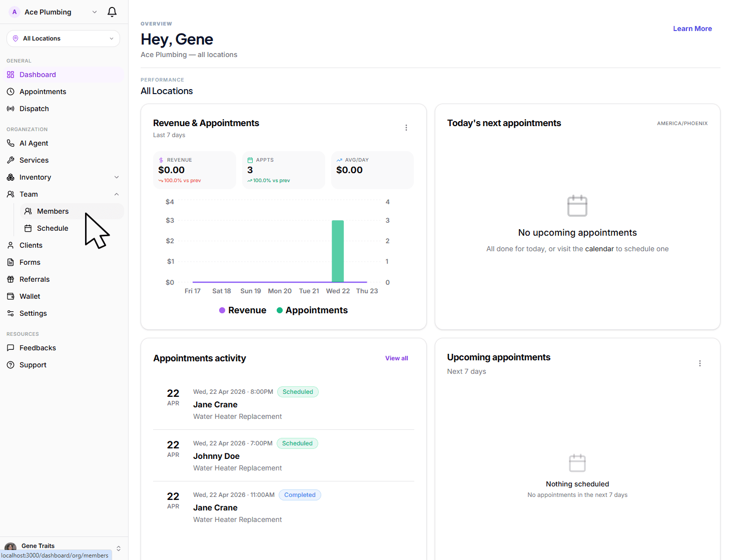
Task: Go to Members under Team
Action: click(x=53, y=211)
